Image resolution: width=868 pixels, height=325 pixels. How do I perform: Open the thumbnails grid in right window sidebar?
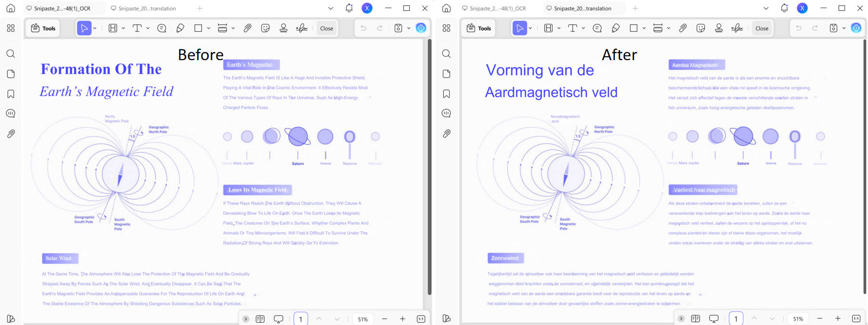pos(446,28)
